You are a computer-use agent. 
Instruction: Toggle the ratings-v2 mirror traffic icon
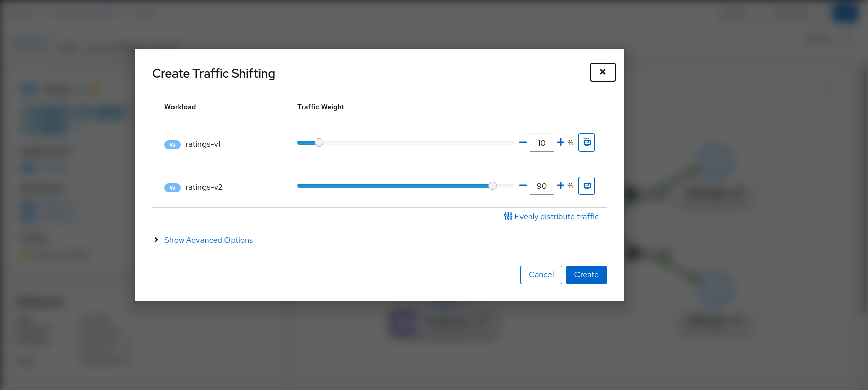(x=586, y=186)
